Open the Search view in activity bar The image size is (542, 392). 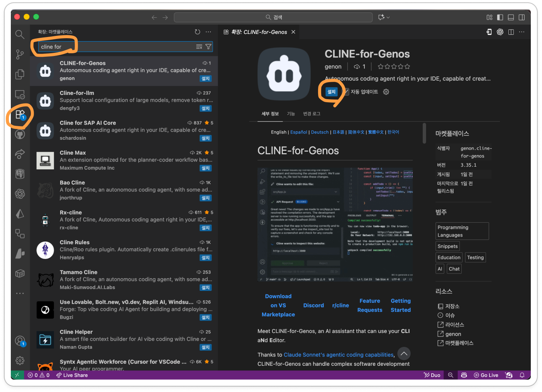(20, 34)
